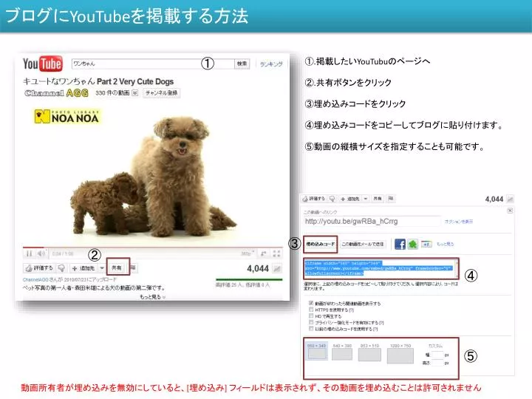The image size is (532, 399).
Task: Click the green rating bar
Action: tap(249, 279)
